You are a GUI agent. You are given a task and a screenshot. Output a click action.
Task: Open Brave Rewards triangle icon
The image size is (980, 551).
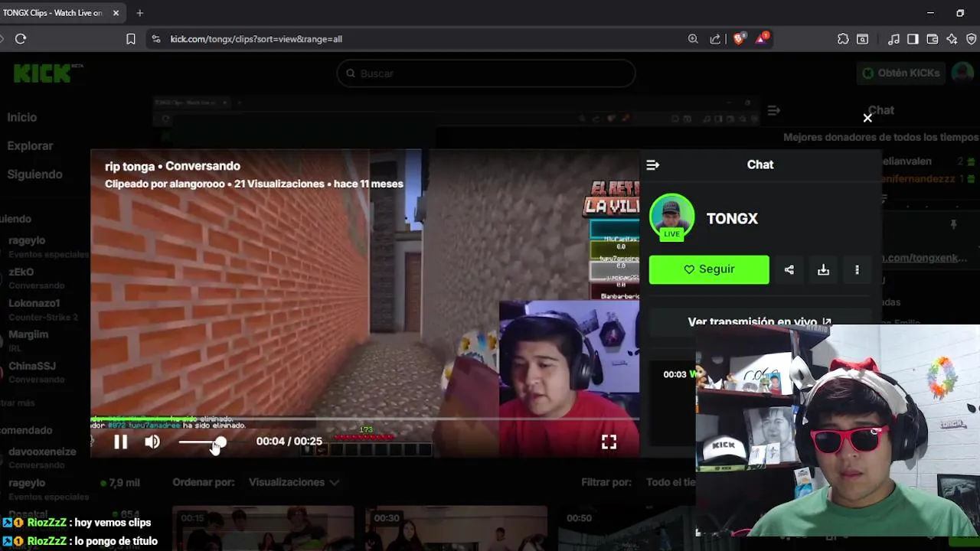coord(762,38)
